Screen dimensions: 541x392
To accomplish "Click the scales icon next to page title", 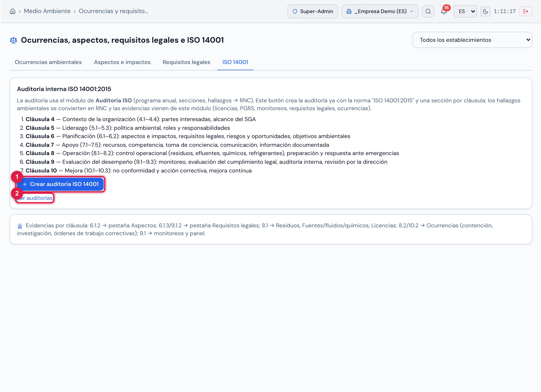I will [13, 40].
